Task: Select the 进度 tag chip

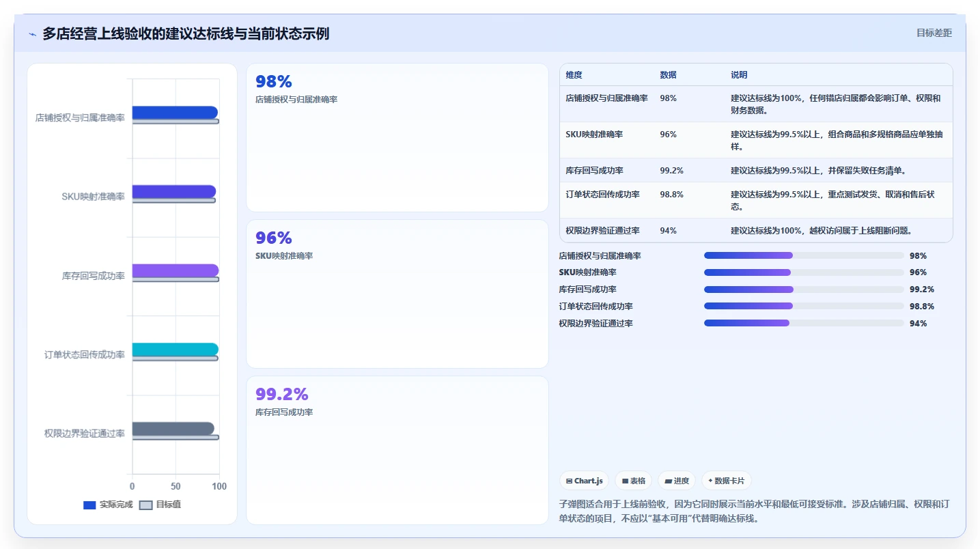Action: (x=677, y=481)
